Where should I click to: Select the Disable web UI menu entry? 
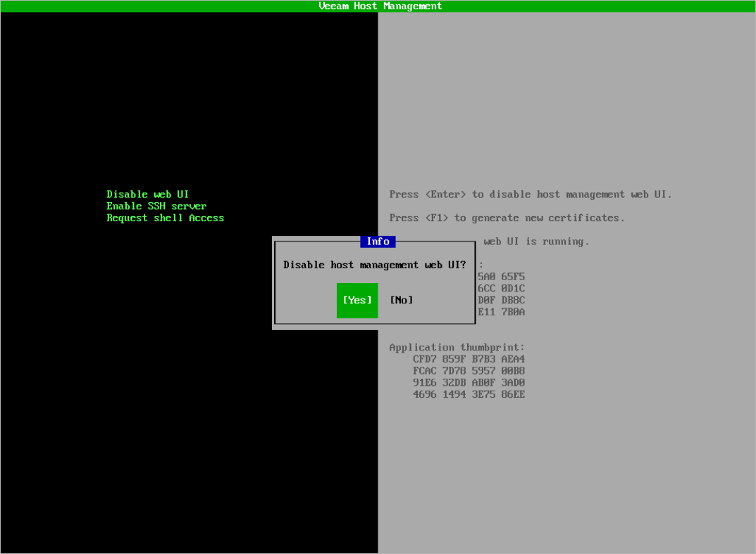pos(147,194)
